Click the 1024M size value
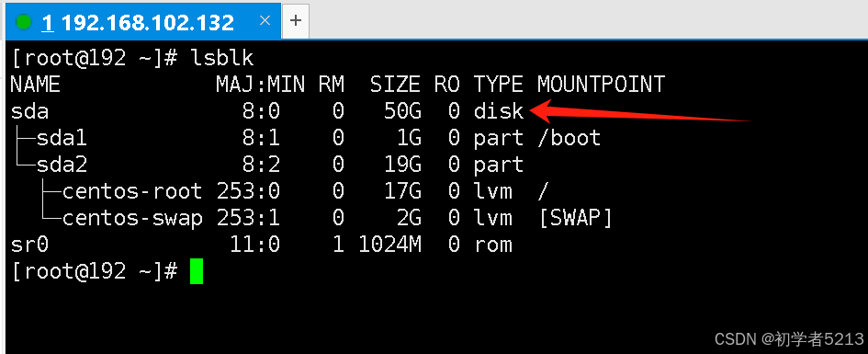The height and width of the screenshot is (354, 868). (x=389, y=245)
